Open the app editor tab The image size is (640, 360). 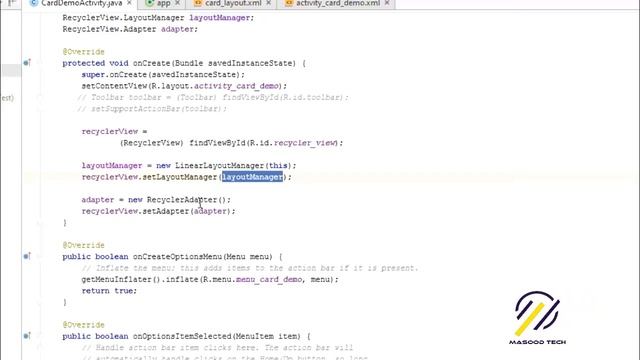[163, 3]
